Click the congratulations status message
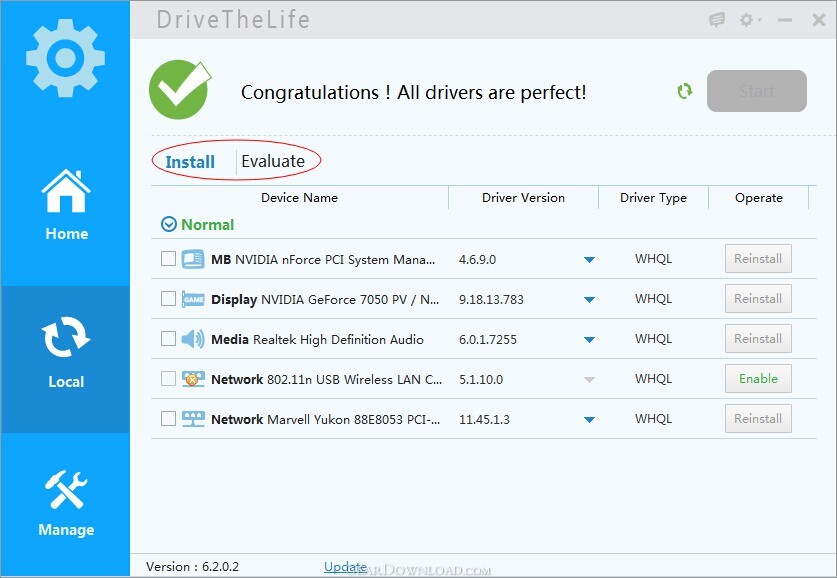Viewport: 837px width, 578px height. pyautogui.click(x=414, y=92)
